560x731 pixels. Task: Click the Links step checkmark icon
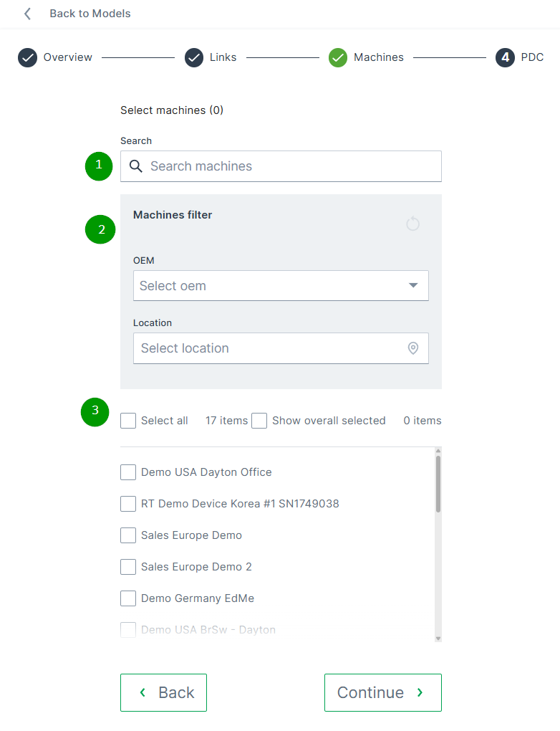(194, 57)
